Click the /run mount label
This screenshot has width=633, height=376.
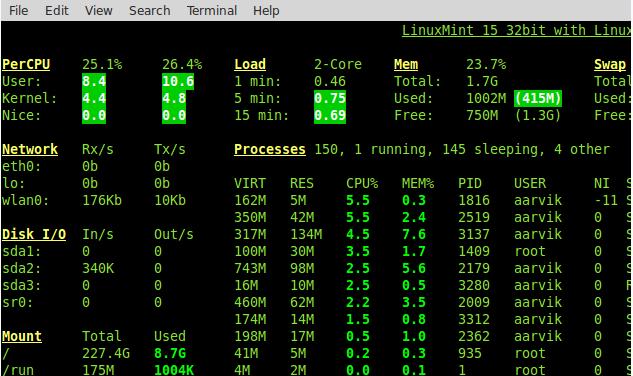click(18, 370)
